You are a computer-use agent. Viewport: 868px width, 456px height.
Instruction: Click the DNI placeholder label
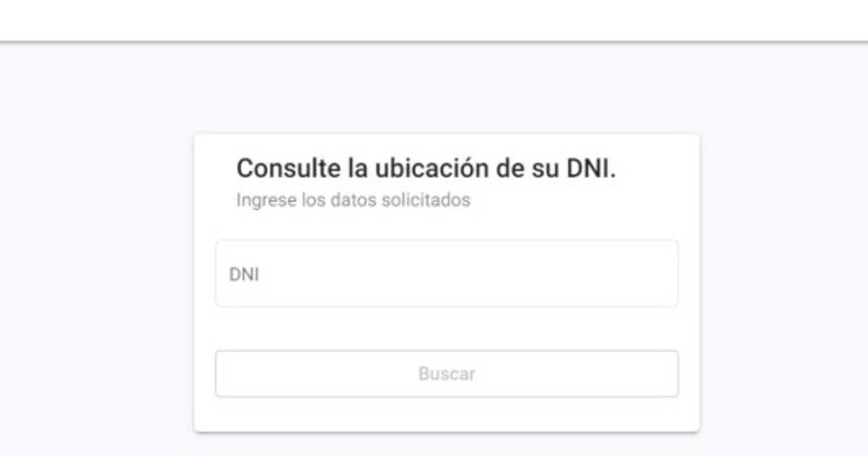click(244, 275)
